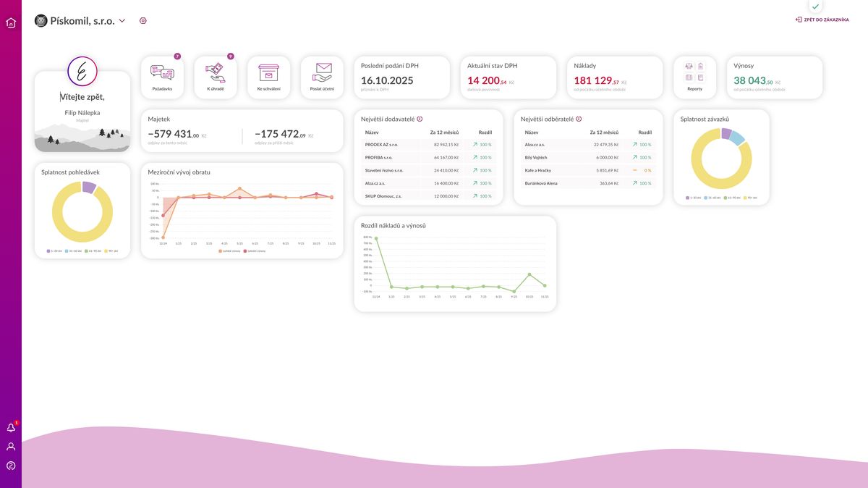The height and width of the screenshot is (488, 868).
Task: Click info icon beside Největší dodavatelé
Action: click(420, 119)
